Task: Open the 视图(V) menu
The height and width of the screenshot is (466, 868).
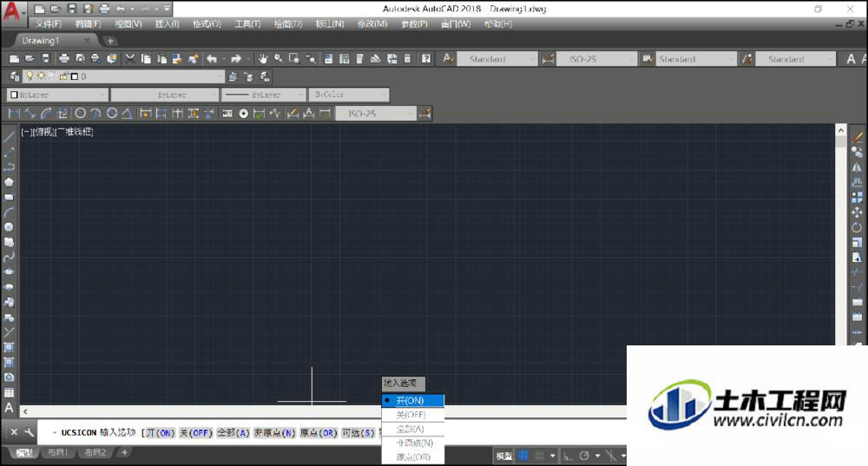Action: coord(128,23)
